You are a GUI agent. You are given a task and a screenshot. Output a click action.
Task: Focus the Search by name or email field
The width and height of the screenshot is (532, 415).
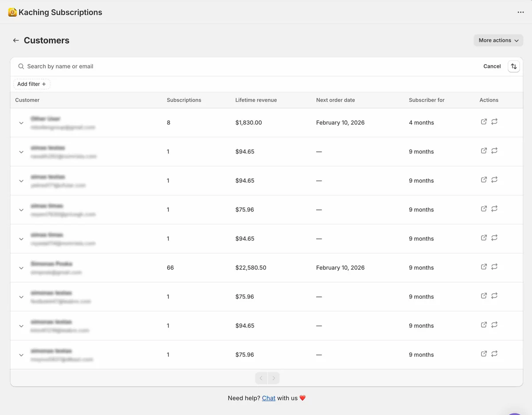point(248,66)
